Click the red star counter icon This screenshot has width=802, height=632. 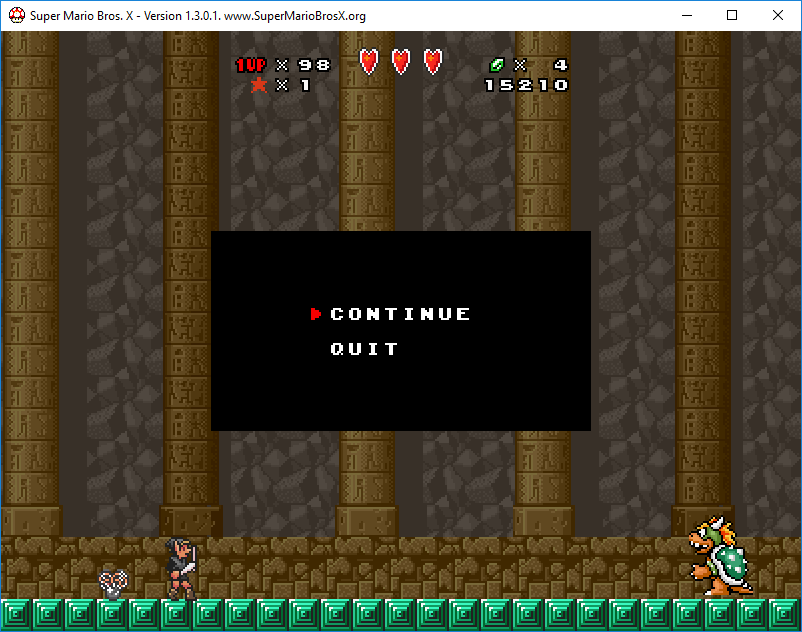pos(259,85)
